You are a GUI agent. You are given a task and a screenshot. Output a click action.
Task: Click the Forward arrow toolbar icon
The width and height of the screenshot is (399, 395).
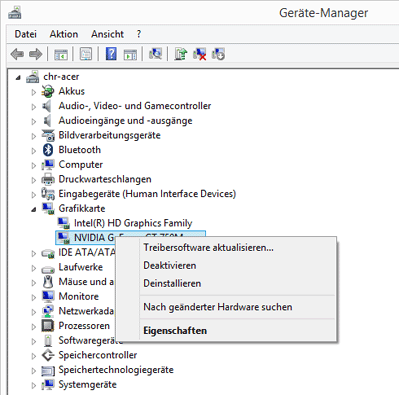coord(36,54)
